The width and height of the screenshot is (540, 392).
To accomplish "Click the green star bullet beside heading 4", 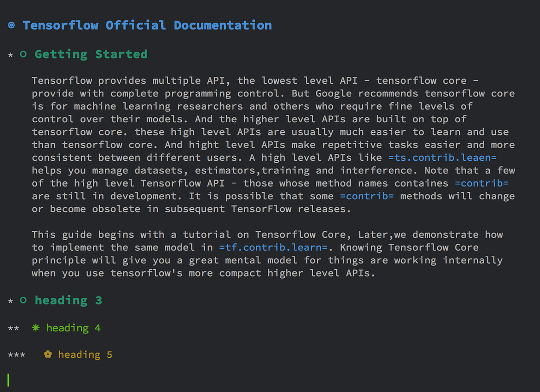I will point(36,328).
